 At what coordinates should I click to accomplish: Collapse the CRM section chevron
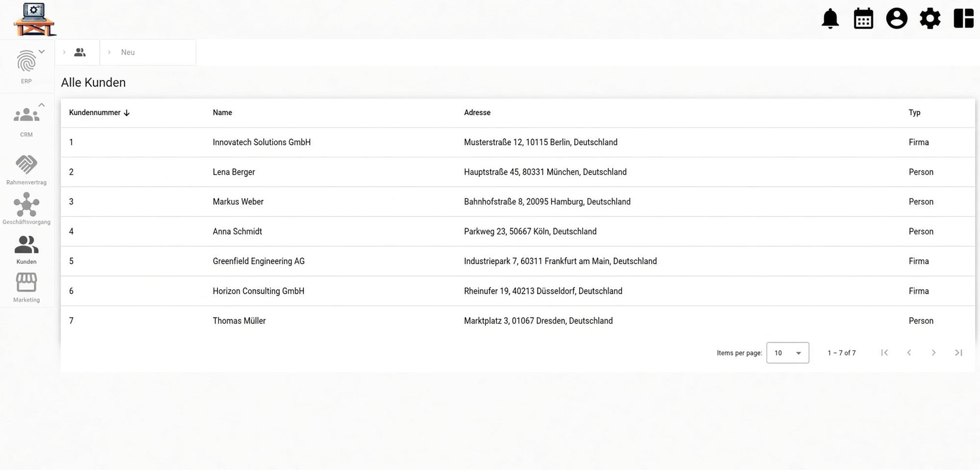[42, 105]
